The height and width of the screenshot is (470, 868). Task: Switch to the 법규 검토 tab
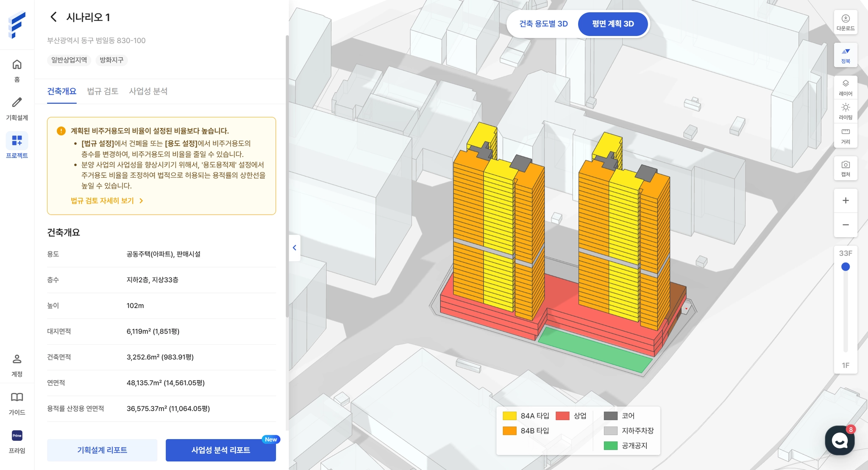tap(103, 91)
